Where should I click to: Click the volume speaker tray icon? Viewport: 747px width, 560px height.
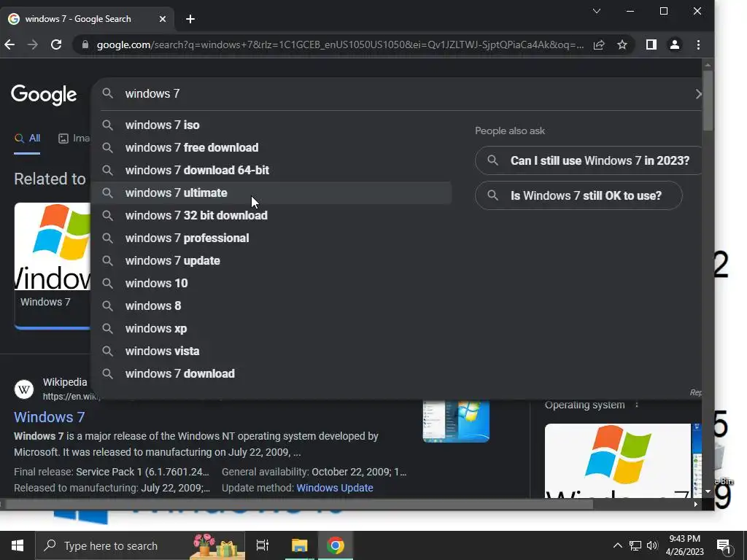[652, 545]
